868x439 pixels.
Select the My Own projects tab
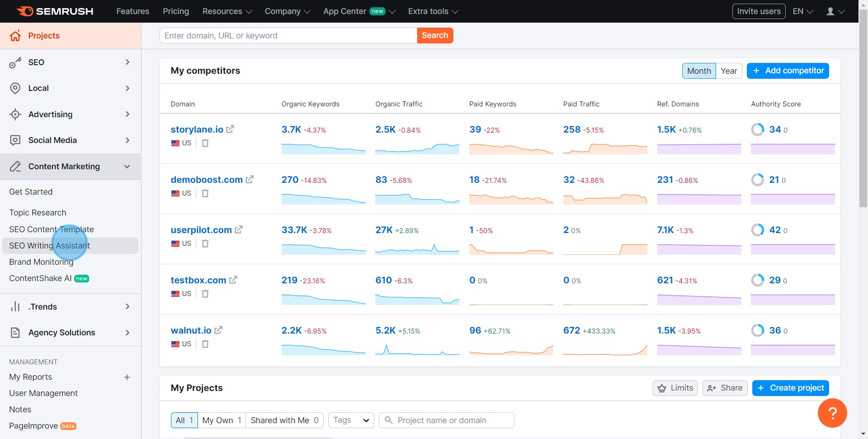coord(222,420)
